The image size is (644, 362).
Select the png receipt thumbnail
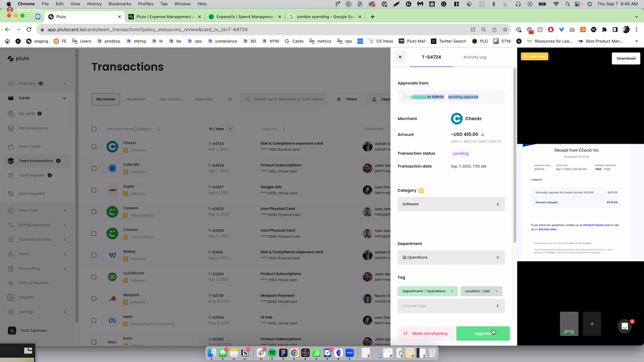(x=569, y=324)
